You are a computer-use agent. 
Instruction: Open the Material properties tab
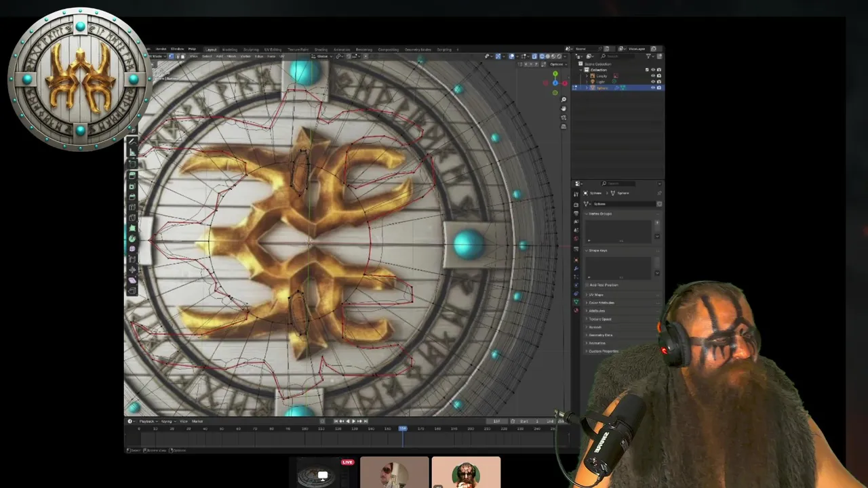pyautogui.click(x=576, y=310)
